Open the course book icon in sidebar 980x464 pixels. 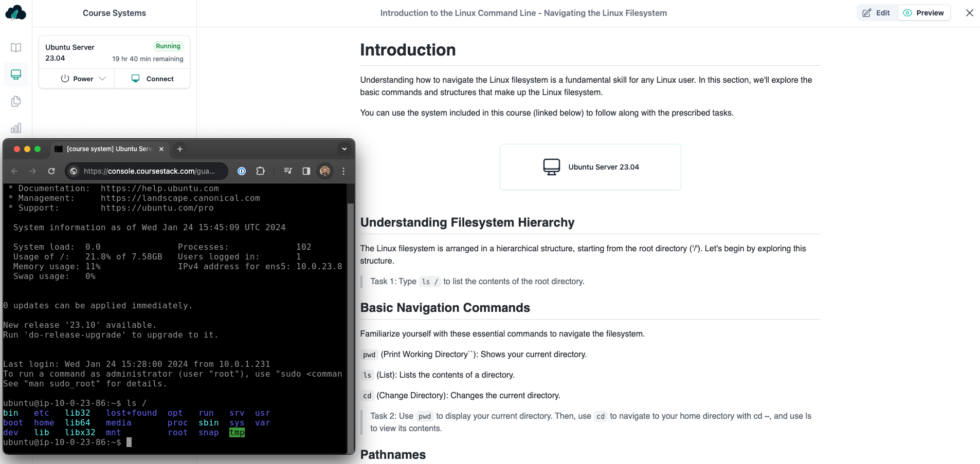pyautogui.click(x=16, y=47)
